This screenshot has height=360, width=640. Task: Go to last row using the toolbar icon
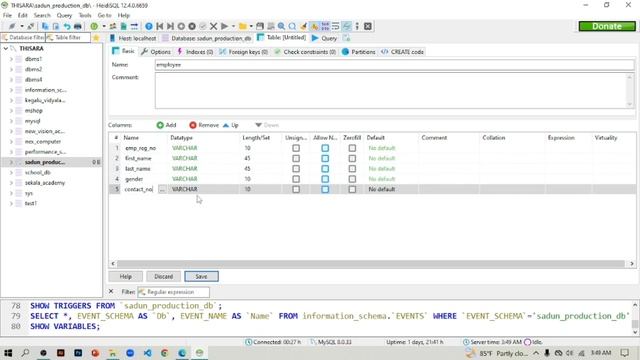click(x=170, y=26)
